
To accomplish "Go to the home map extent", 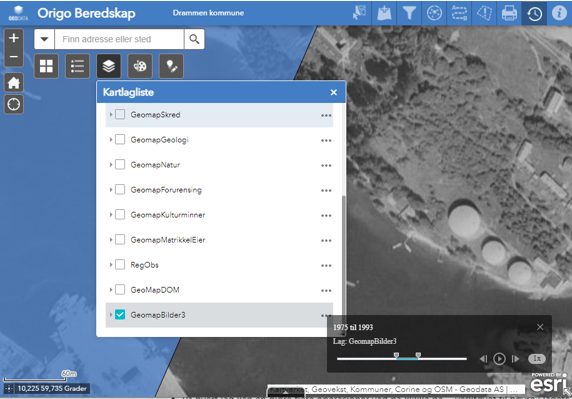I will click(x=14, y=82).
